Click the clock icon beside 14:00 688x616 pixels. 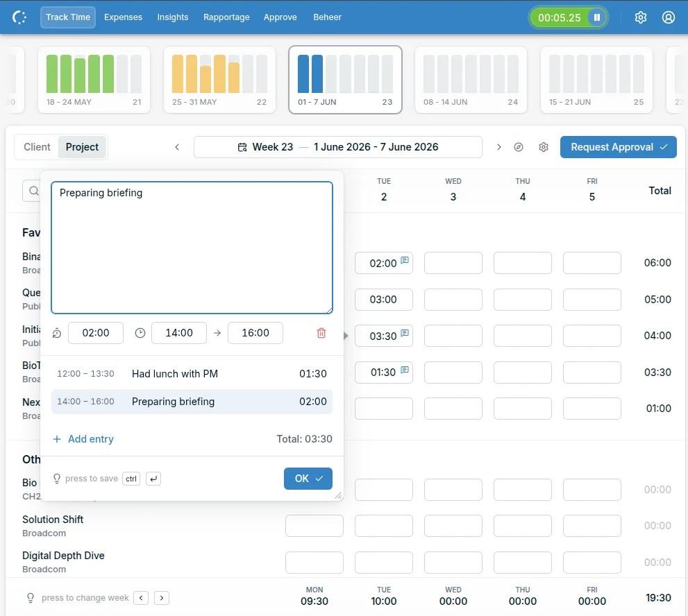pyautogui.click(x=140, y=333)
